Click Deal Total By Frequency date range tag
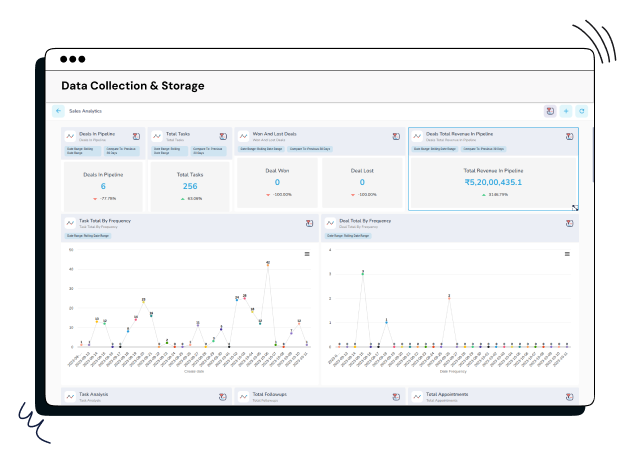Screen dimensions: 629x463 [x=348, y=236]
